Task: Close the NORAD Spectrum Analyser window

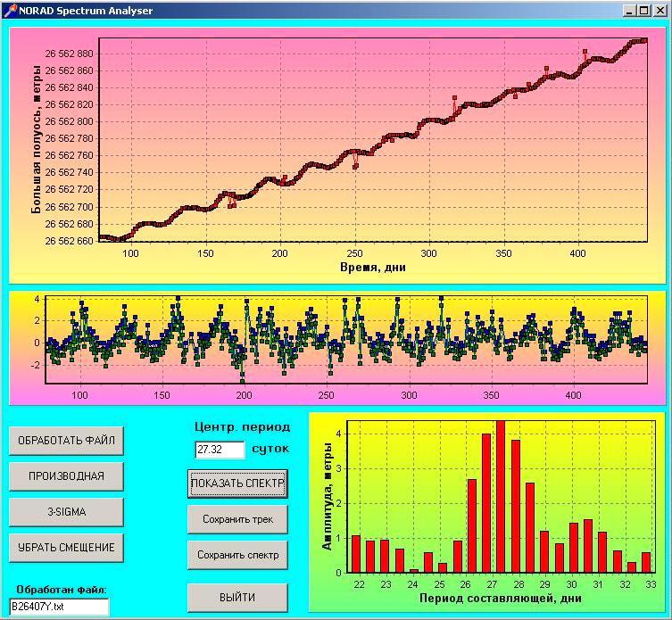Action: click(x=659, y=11)
